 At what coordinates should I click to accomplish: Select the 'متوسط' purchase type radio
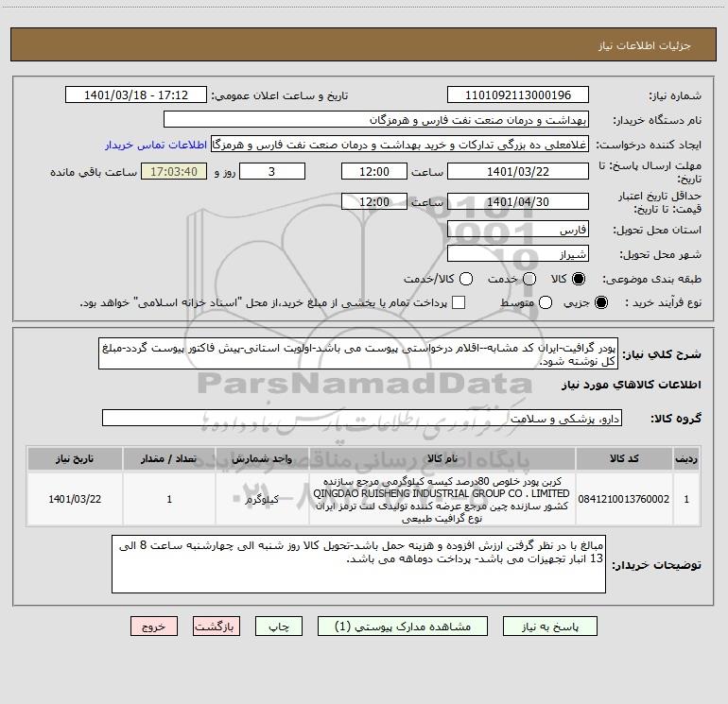tap(546, 303)
